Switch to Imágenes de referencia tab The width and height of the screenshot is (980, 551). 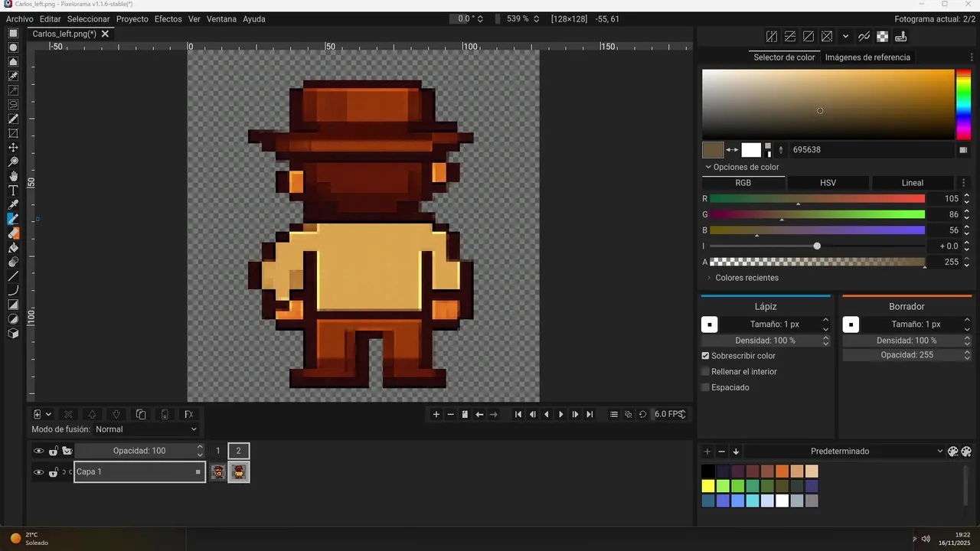[x=867, y=57]
